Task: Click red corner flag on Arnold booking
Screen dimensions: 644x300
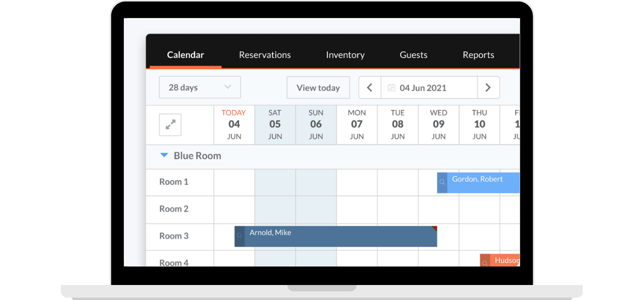Action: point(434,228)
